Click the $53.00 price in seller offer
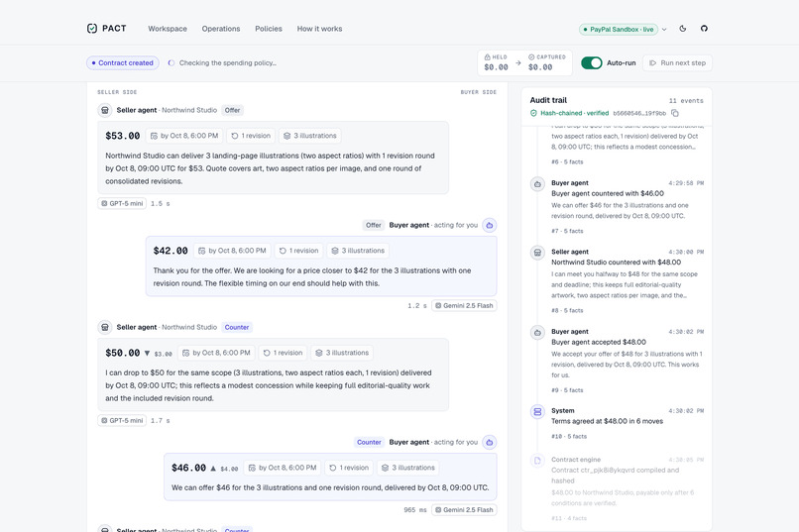799x532 pixels. click(123, 136)
